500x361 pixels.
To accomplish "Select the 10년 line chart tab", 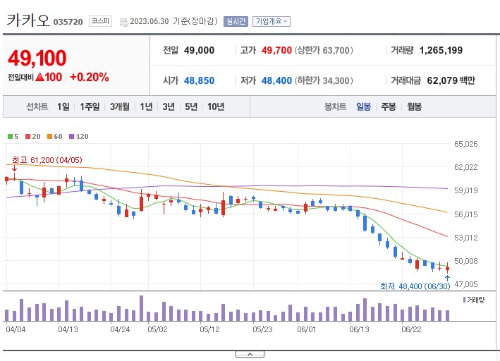I will pos(216,107).
